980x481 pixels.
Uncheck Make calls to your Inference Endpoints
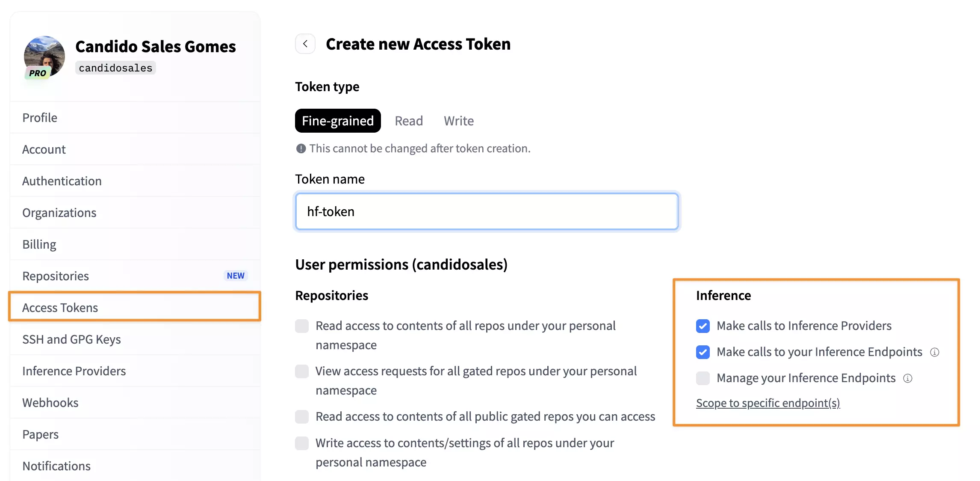click(703, 352)
